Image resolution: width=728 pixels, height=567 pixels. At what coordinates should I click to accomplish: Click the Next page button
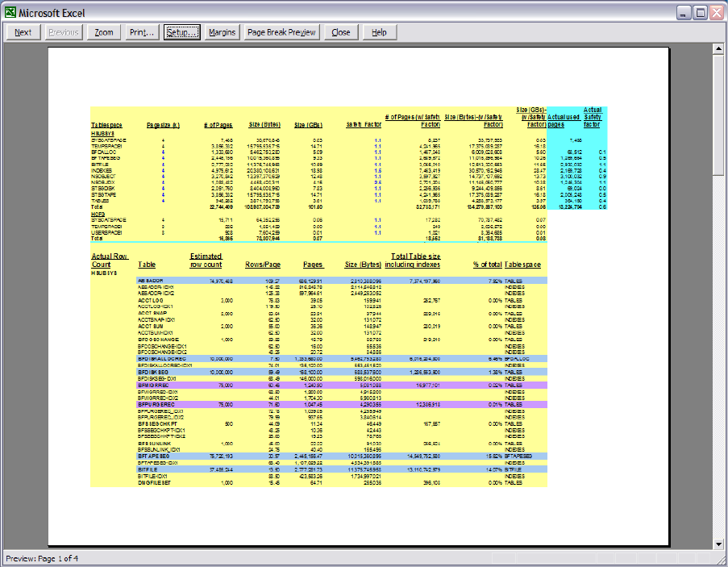23,32
